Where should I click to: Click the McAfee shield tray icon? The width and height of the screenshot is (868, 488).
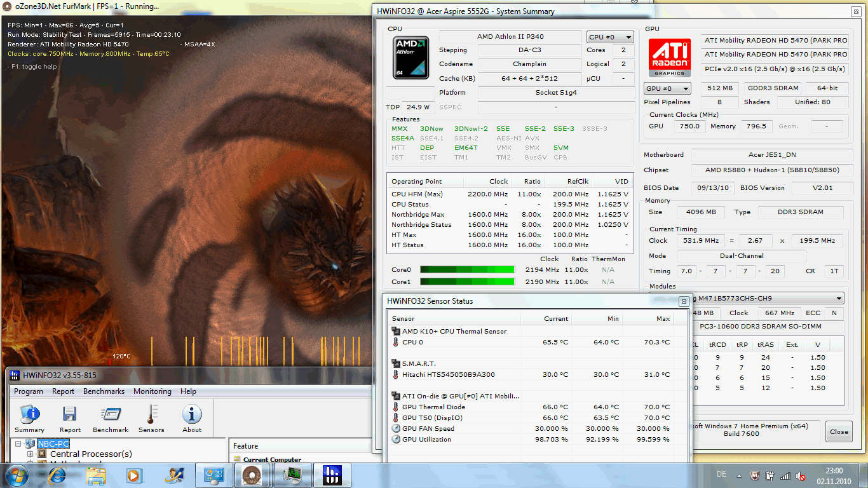click(x=756, y=475)
